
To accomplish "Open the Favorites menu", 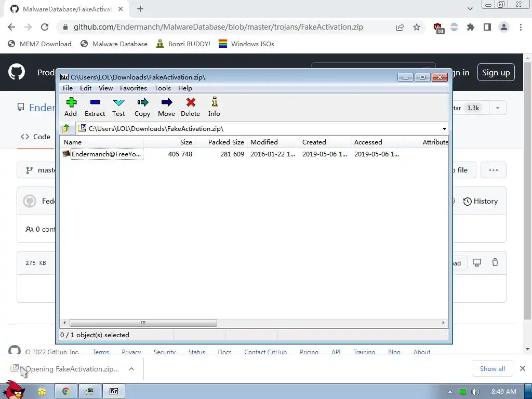I will pyautogui.click(x=134, y=88).
